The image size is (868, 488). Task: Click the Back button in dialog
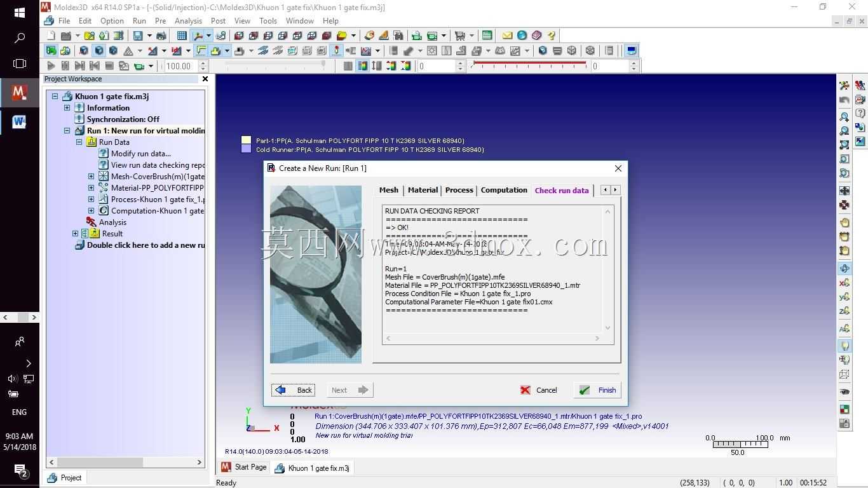click(294, 390)
